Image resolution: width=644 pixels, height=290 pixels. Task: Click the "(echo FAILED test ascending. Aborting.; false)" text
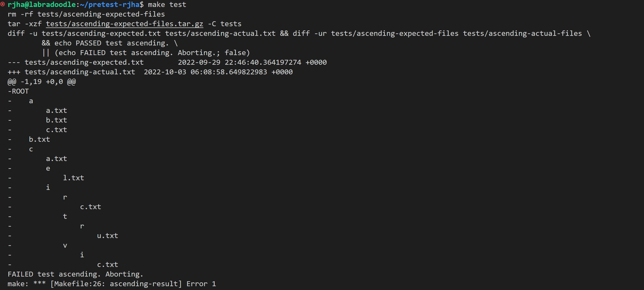[x=152, y=53]
